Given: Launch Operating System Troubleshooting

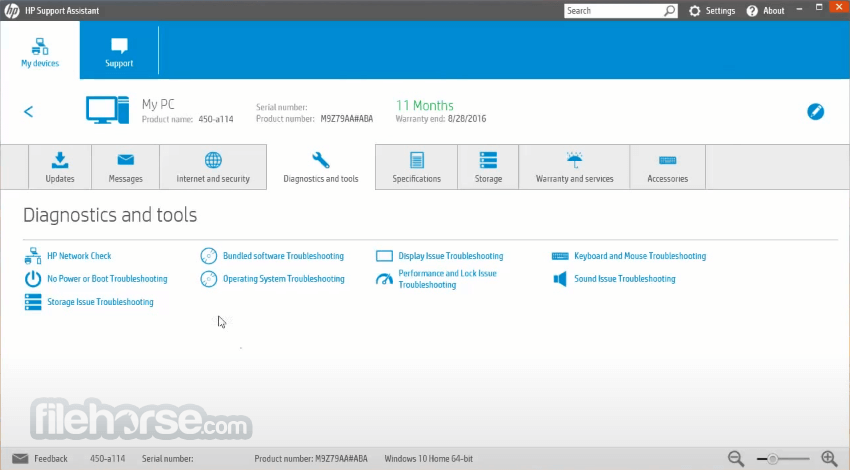Looking at the screenshot, I should pos(284,279).
